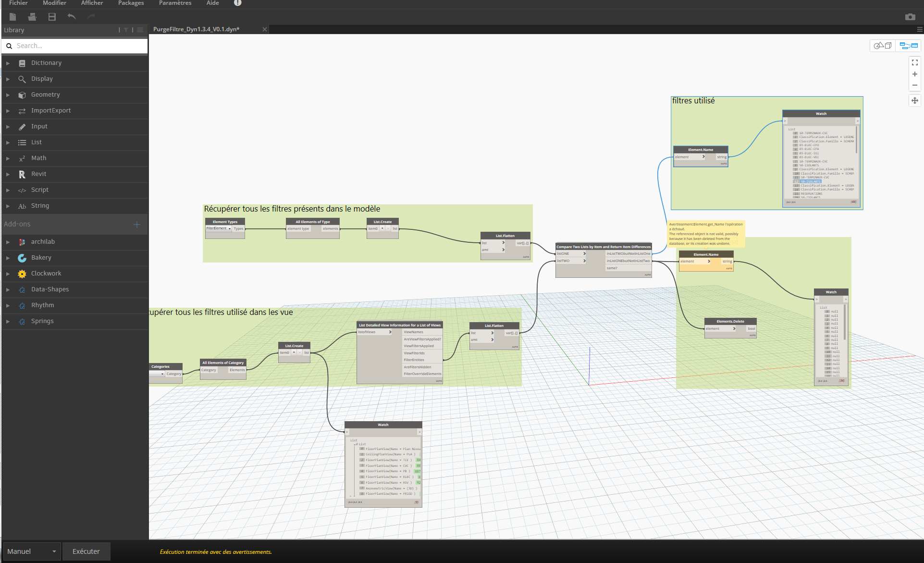Click the notification exclamation icon
Image resolution: width=924 pixels, height=563 pixels.
(237, 3)
